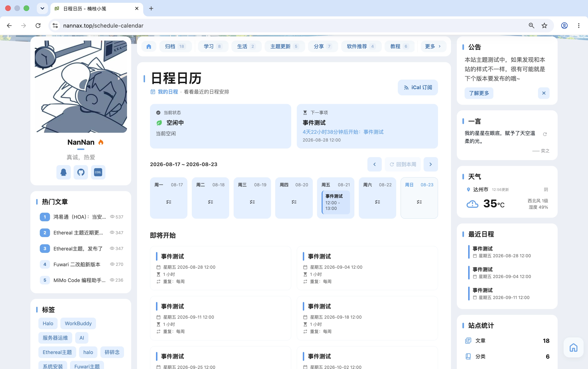Click the floating home button at bottom right
The image size is (588, 369).
click(x=574, y=347)
